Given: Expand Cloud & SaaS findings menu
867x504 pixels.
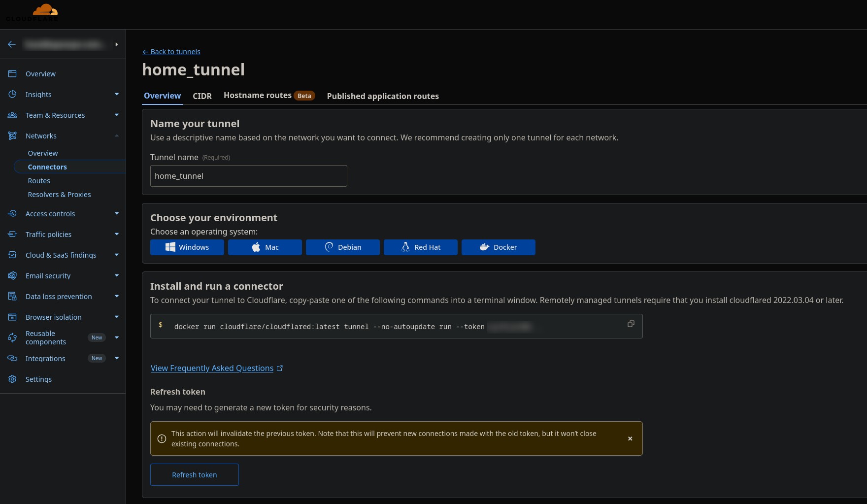Looking at the screenshot, I should point(117,255).
